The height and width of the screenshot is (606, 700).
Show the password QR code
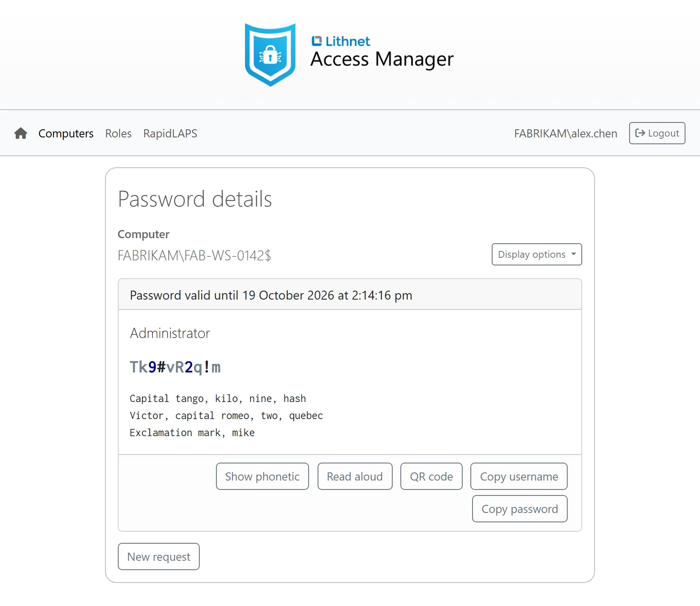click(431, 476)
